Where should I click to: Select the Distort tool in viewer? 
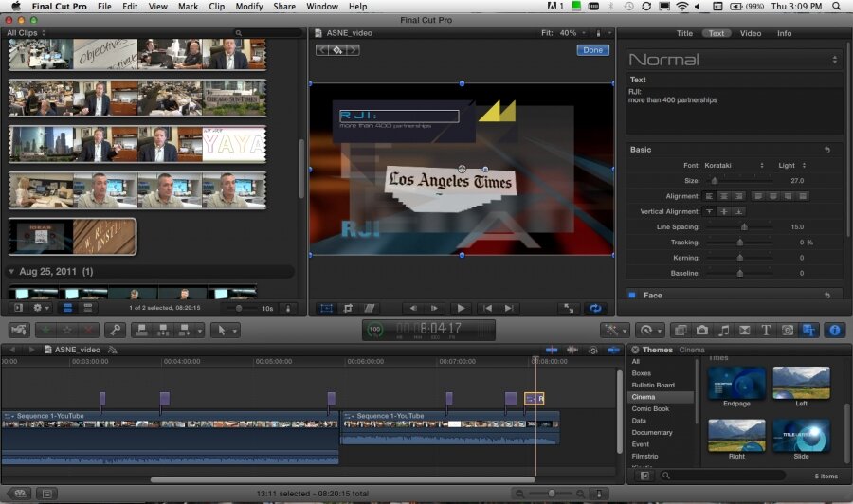(369, 308)
